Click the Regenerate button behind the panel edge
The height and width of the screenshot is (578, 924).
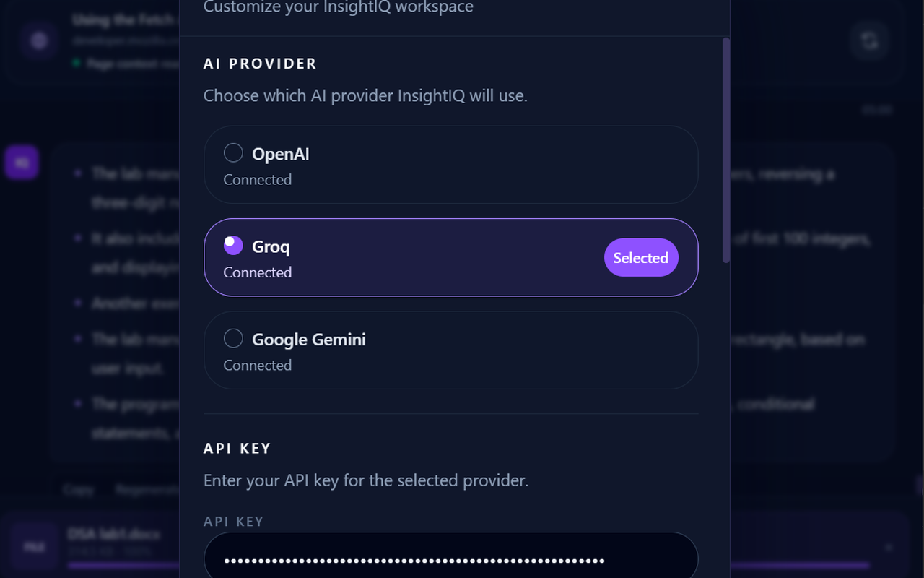(147, 490)
